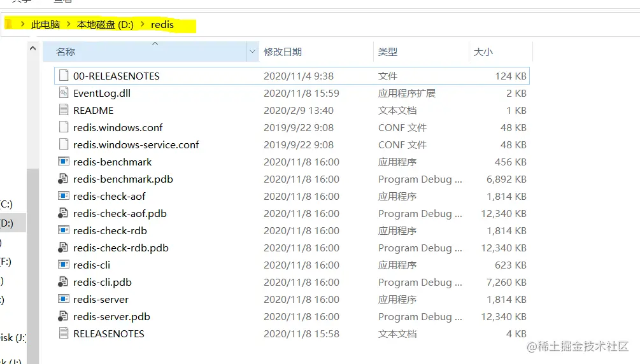Image resolution: width=640 pixels, height=364 pixels.
Task: Click the redis-server application icon
Action: pos(63,298)
